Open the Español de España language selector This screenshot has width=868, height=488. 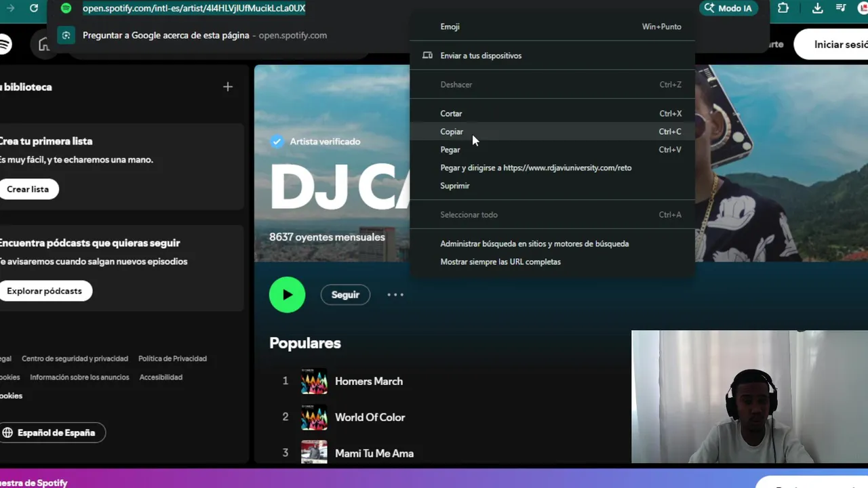[x=53, y=432]
